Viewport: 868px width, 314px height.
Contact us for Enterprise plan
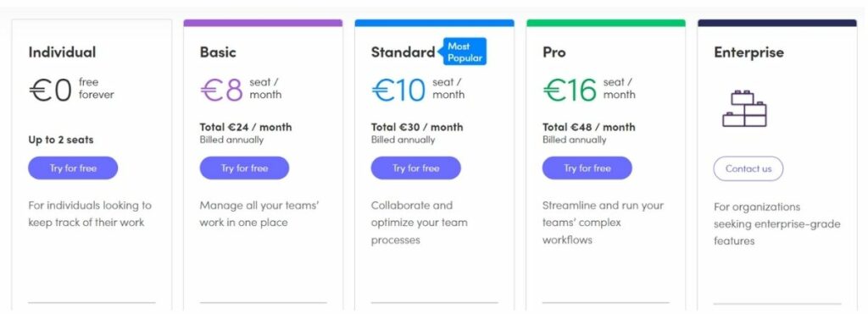pyautogui.click(x=748, y=168)
